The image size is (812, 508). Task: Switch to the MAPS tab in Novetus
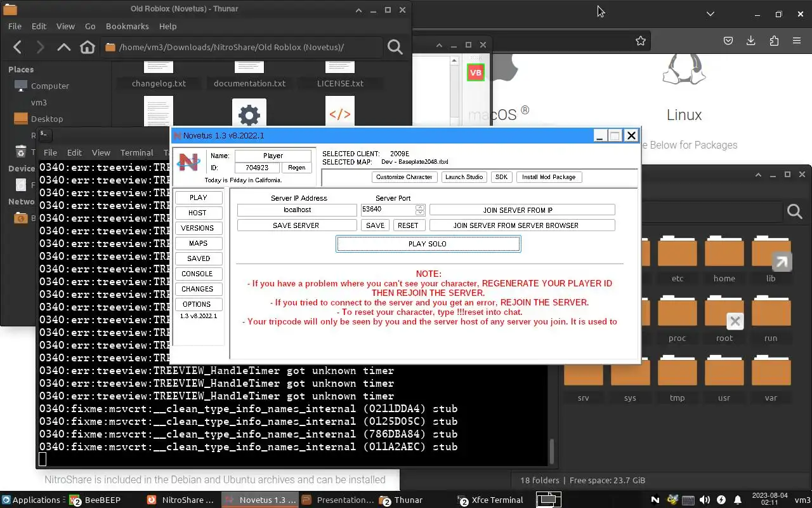pos(198,243)
